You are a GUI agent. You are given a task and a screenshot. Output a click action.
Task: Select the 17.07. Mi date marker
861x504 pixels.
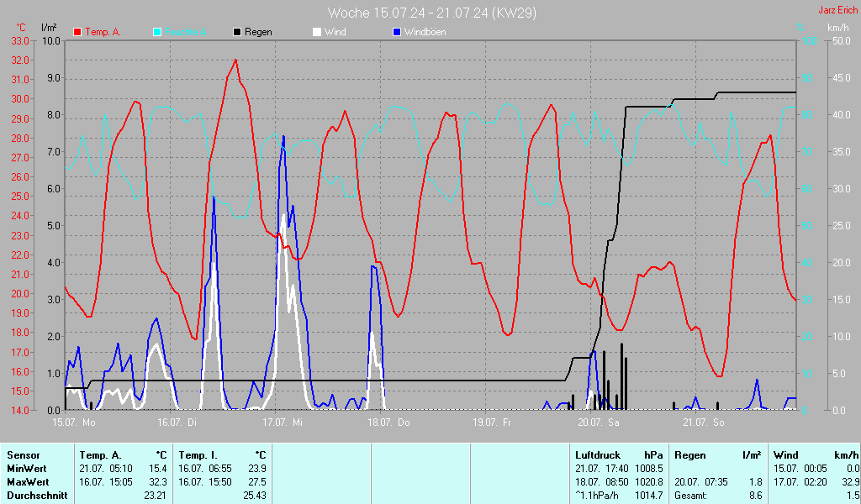[x=283, y=423]
